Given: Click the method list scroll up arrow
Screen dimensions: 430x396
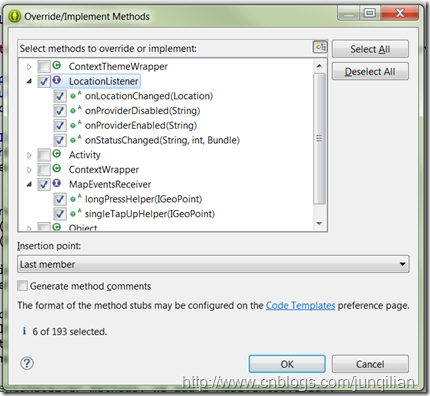Looking at the screenshot, I should [319, 66].
